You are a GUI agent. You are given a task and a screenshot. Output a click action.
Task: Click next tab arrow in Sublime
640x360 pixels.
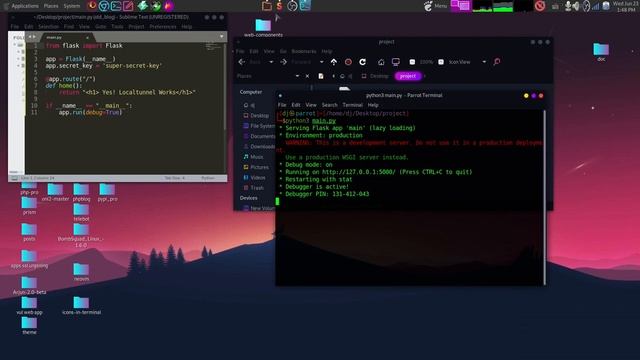(x=34, y=37)
